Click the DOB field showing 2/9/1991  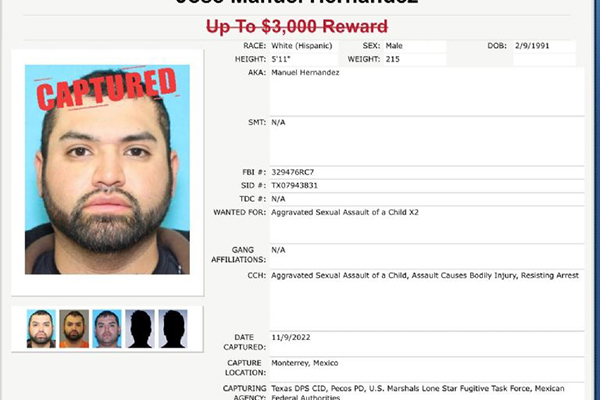(544, 46)
